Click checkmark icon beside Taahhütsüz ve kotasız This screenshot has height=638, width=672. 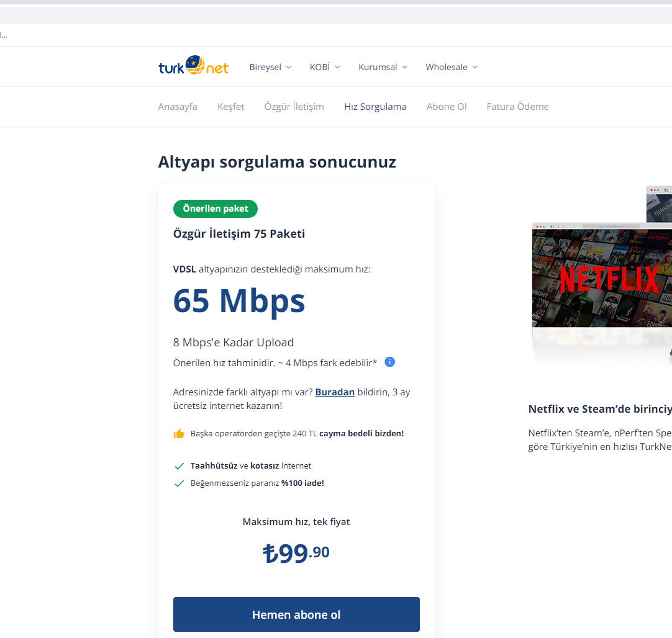(179, 466)
